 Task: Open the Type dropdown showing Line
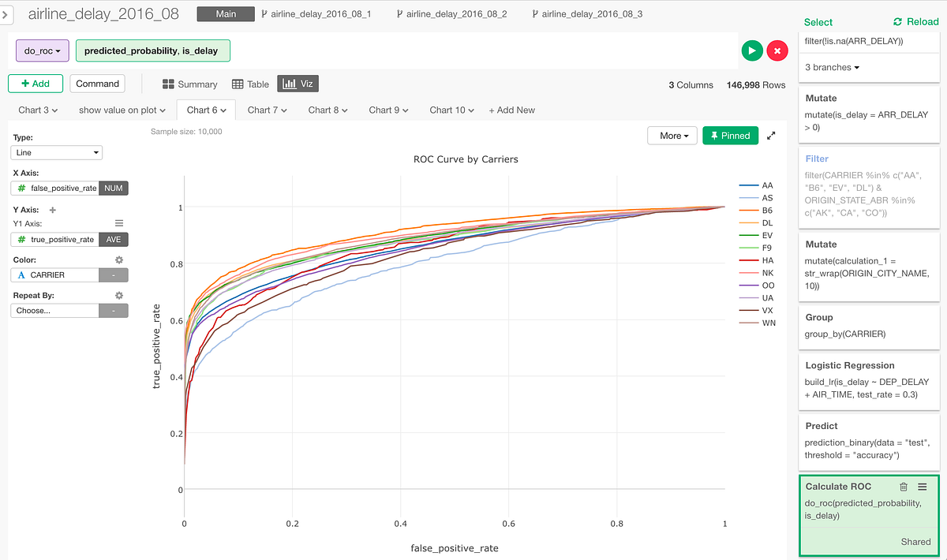(56, 152)
